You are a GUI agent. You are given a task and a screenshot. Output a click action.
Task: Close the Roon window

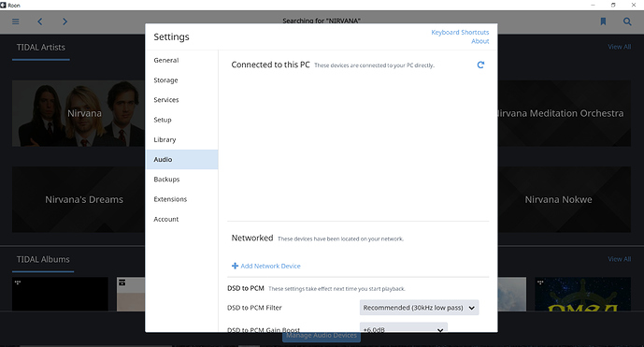click(x=634, y=5)
